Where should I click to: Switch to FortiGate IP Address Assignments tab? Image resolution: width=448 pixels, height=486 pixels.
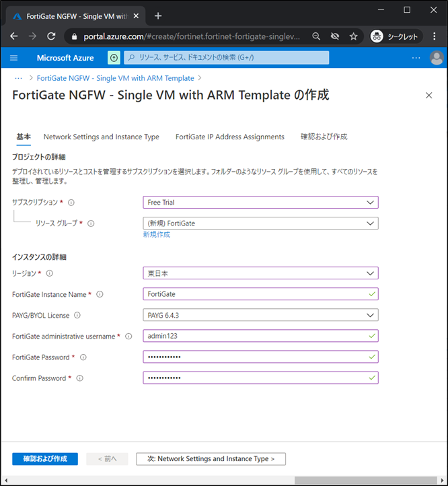tap(230, 137)
